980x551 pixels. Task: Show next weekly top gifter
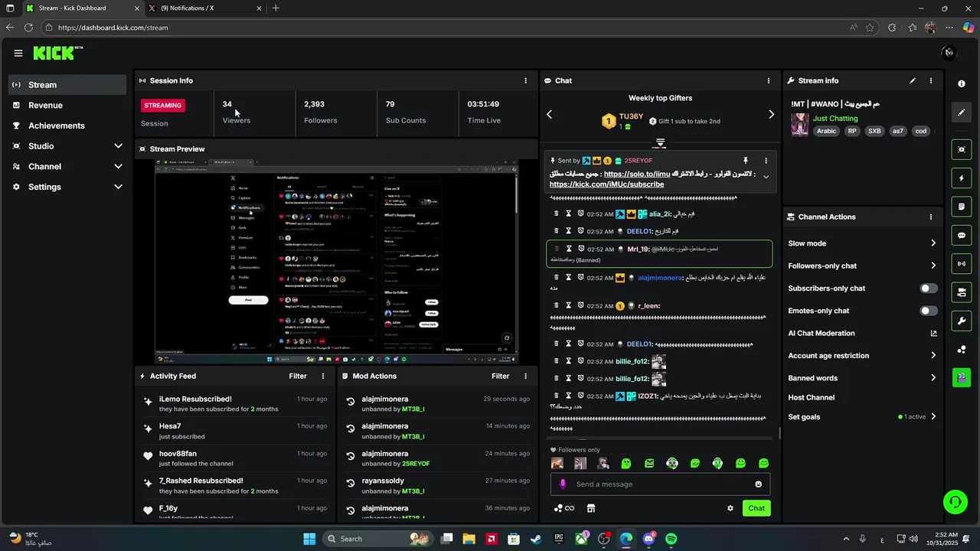click(x=771, y=115)
